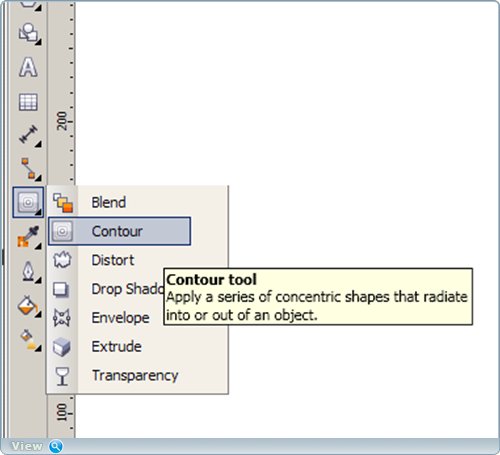Pick the Dimension tool
This screenshot has width=500, height=455.
28,134
